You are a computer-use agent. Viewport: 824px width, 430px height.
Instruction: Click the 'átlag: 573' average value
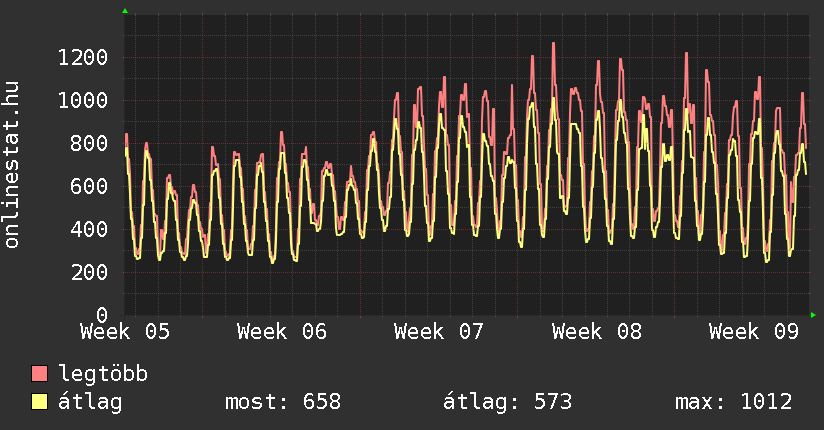tap(507, 402)
